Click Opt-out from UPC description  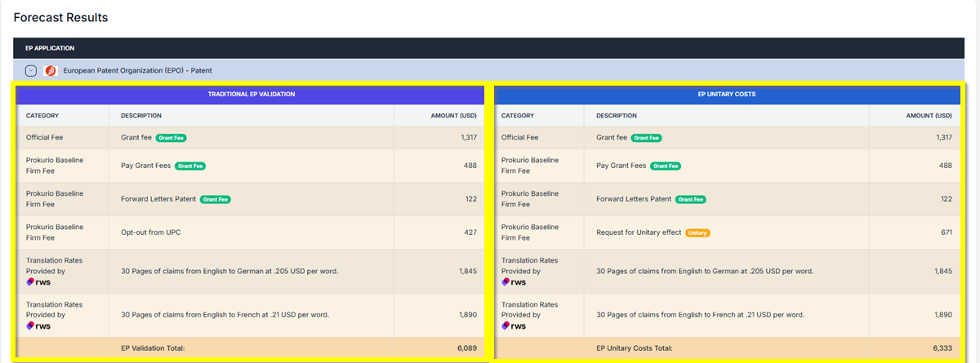pos(150,232)
